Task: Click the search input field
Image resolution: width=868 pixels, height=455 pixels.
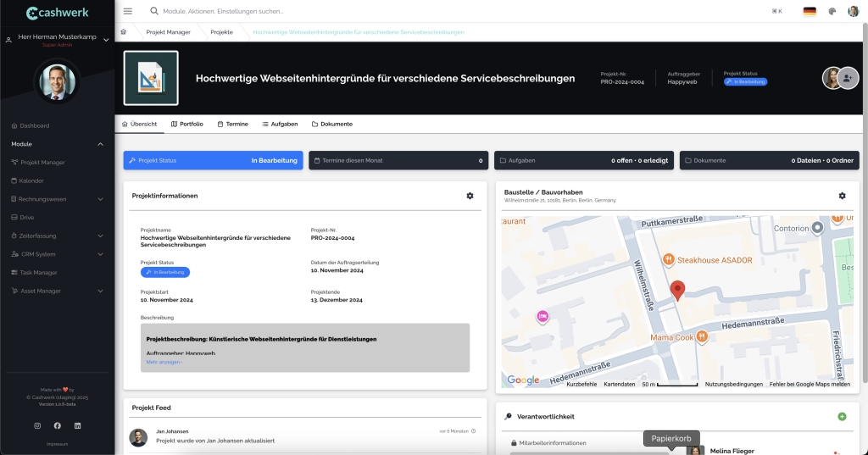Action: pyautogui.click(x=339, y=11)
